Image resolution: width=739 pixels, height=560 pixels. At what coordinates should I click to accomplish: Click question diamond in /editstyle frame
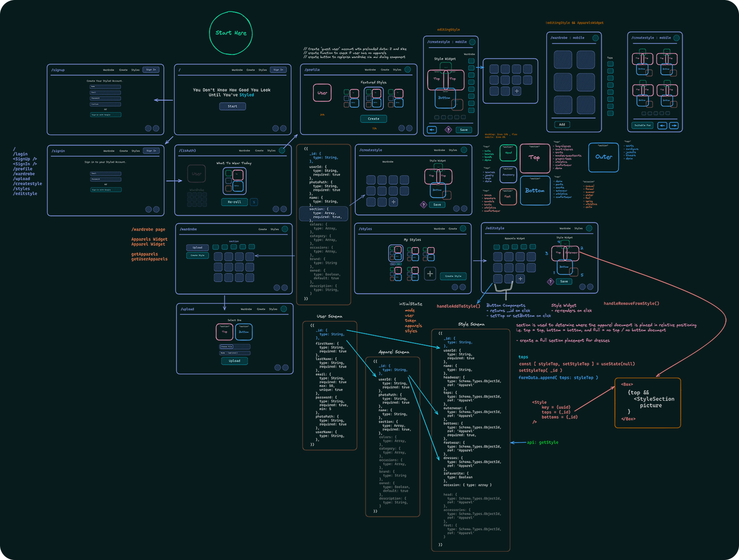click(551, 281)
